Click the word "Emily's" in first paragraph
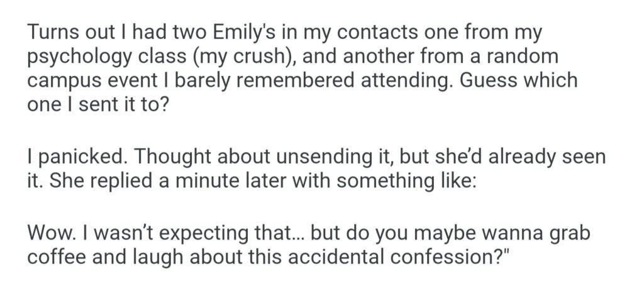 click(214, 33)
